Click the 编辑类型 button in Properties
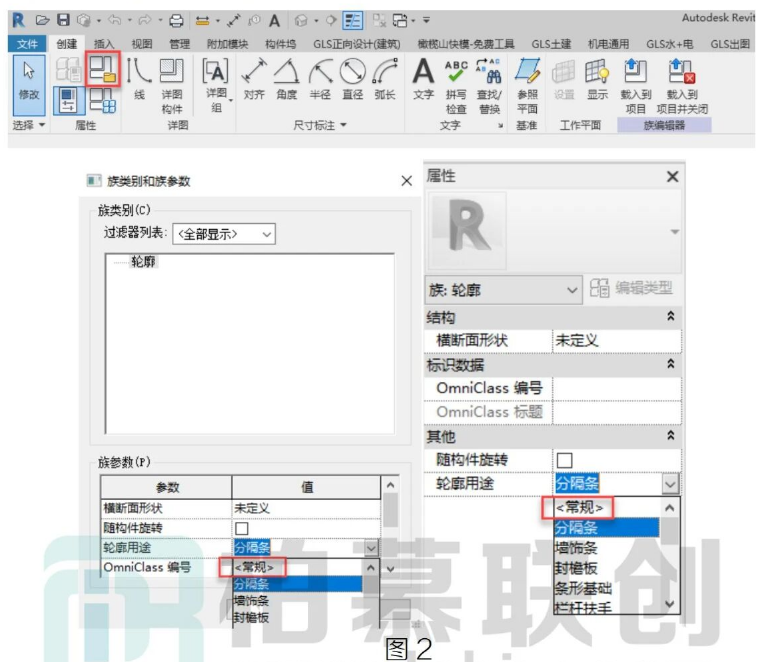This screenshot has width=759, height=662. (632, 288)
